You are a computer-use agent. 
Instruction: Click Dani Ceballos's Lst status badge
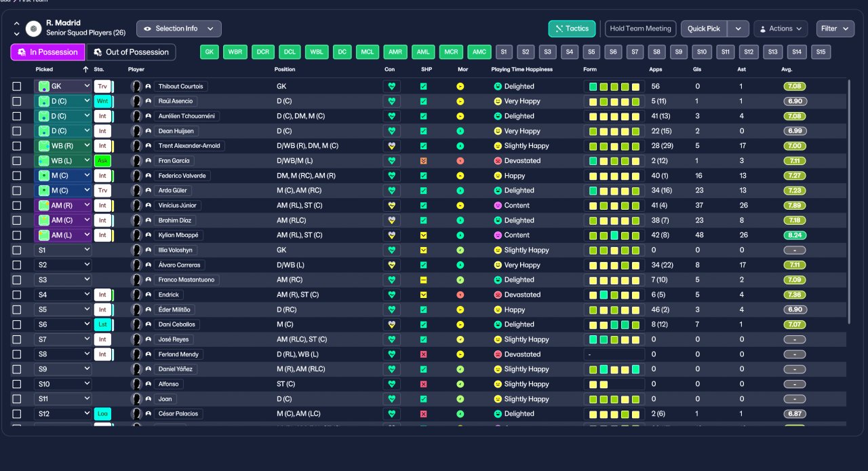click(102, 324)
